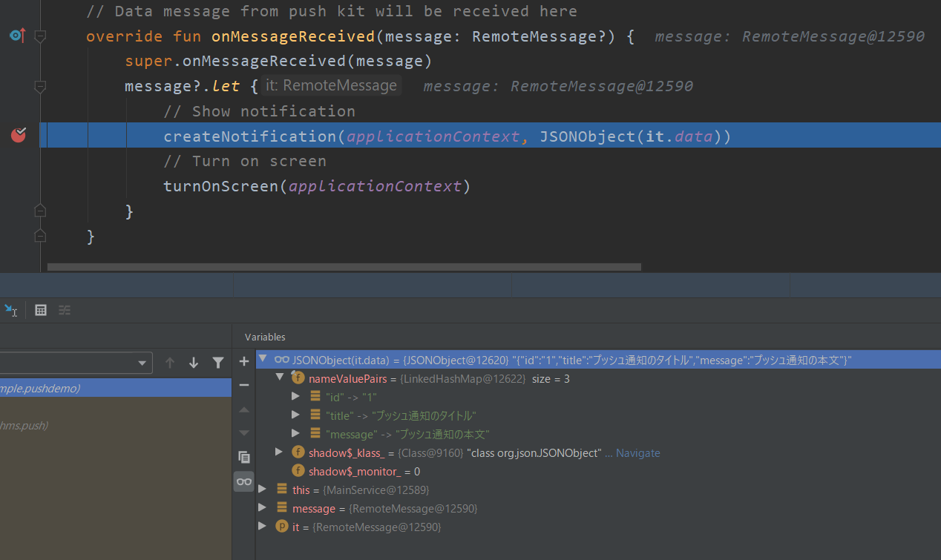941x560 pixels.
Task: Click the shadow$_monitor_ = 0 row
Action: [x=598, y=471]
